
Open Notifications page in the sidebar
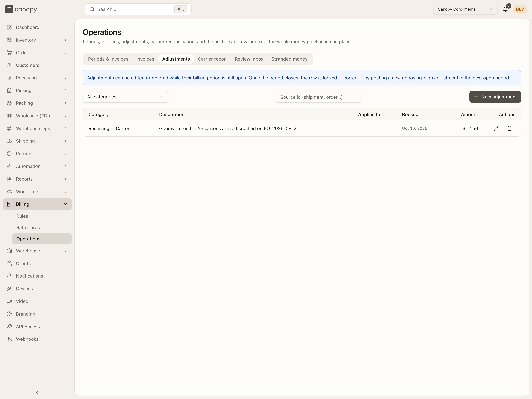tap(37, 276)
